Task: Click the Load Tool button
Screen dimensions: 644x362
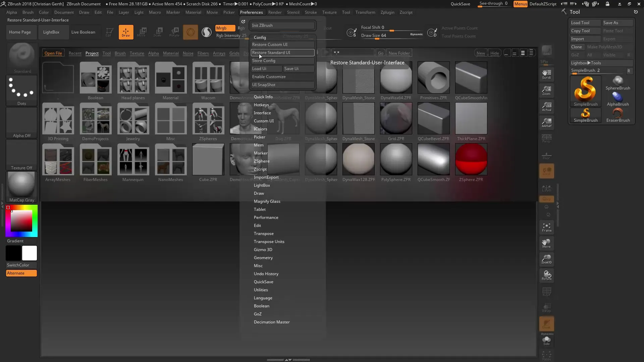Action: (585, 23)
